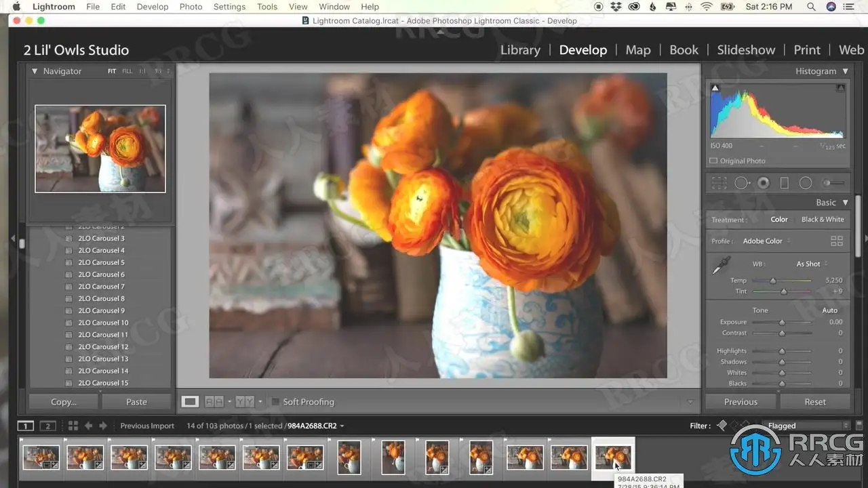This screenshot has height=488, width=868.
Task: Select main window display button 1
Action: pyautogui.click(x=26, y=426)
